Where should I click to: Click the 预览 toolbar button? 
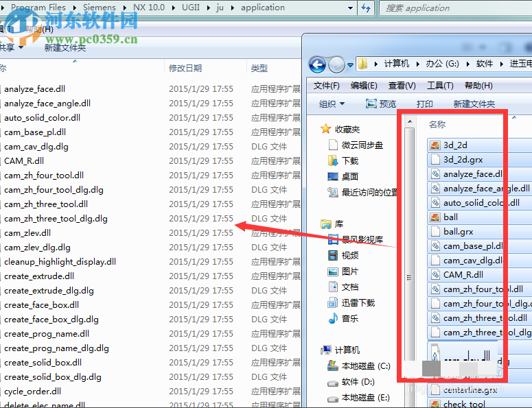click(381, 104)
